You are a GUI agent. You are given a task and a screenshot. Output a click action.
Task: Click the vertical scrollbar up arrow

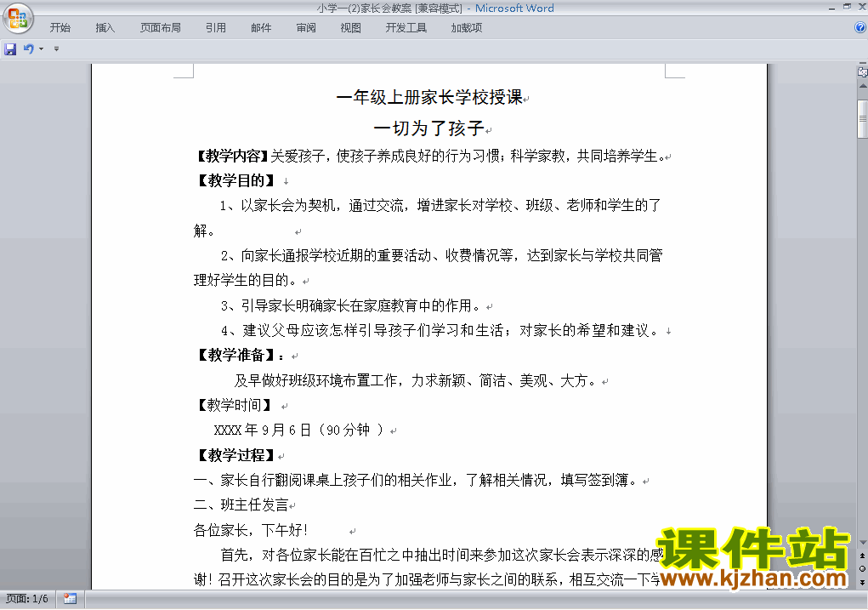[x=862, y=87]
